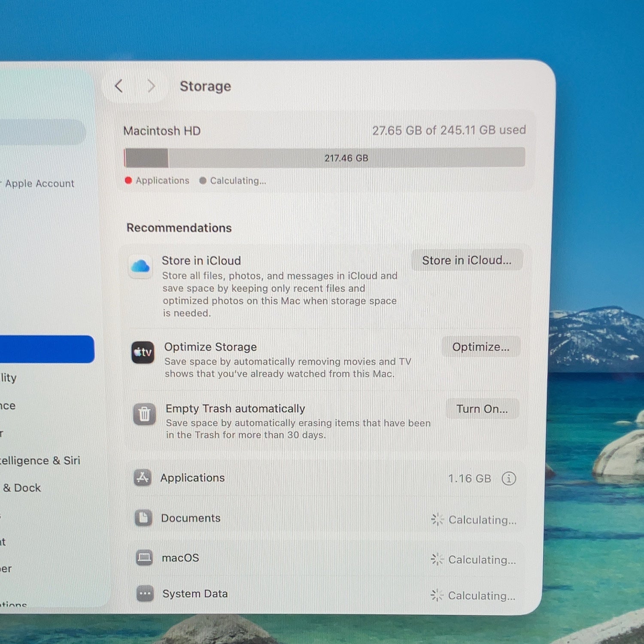Image resolution: width=644 pixels, height=644 pixels.
Task: Select the Dock sidebar item
Action: [21, 488]
